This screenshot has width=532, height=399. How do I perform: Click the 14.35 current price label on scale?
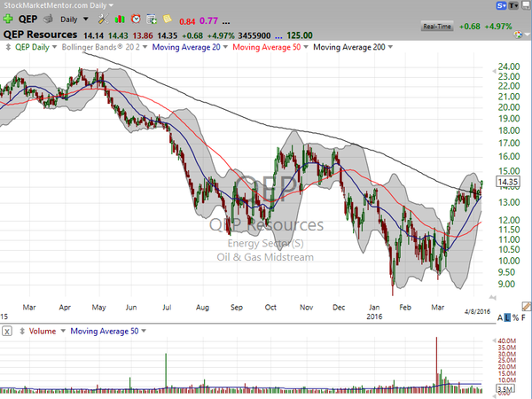[x=507, y=182]
